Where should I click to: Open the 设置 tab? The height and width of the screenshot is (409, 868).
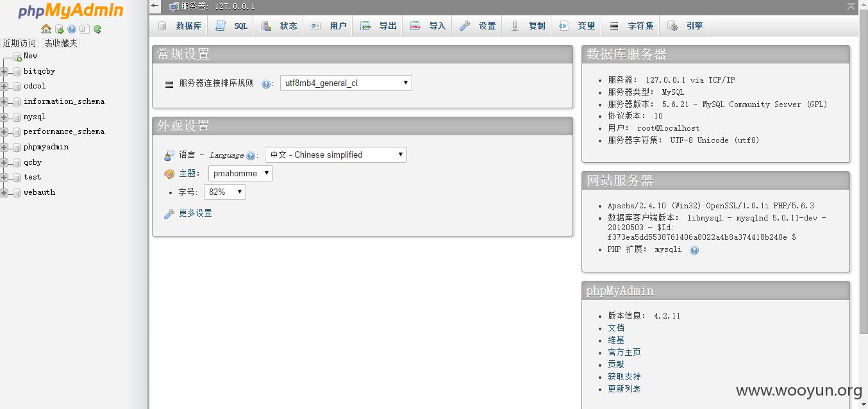[478, 26]
